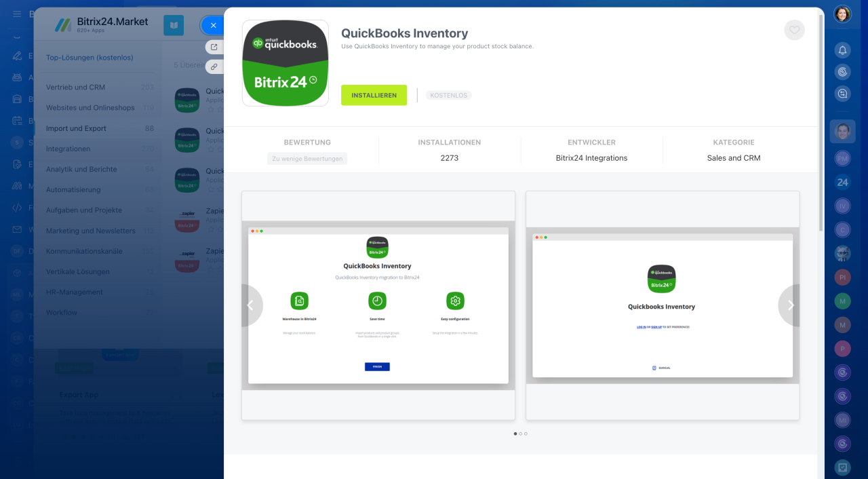Select the MI chat avatar
This screenshot has width=868, height=479.
point(842,420)
